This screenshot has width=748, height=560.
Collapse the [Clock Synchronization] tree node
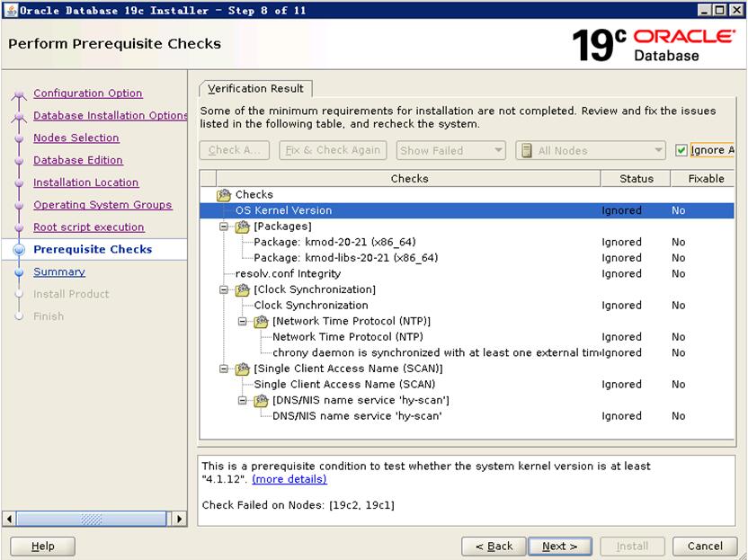(224, 289)
